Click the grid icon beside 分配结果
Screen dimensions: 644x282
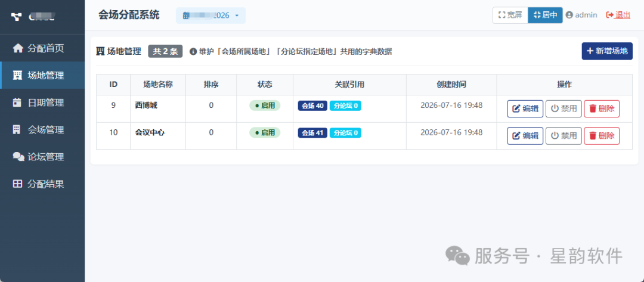[x=18, y=184]
